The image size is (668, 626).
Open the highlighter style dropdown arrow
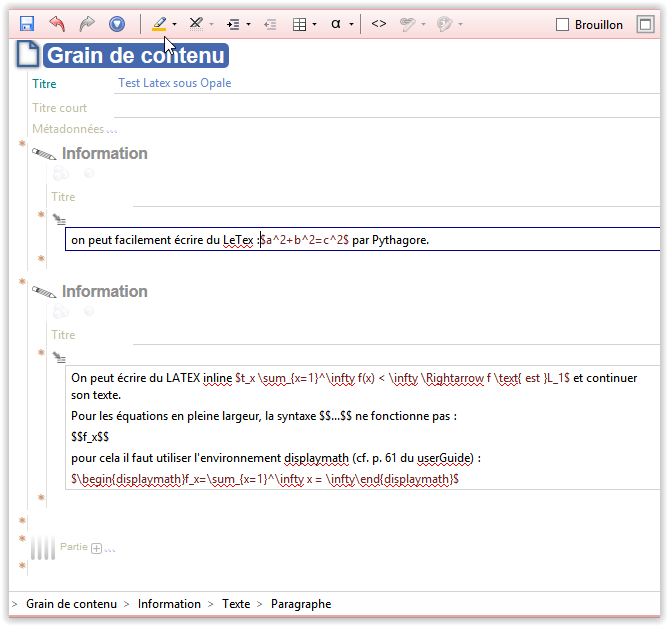174,24
